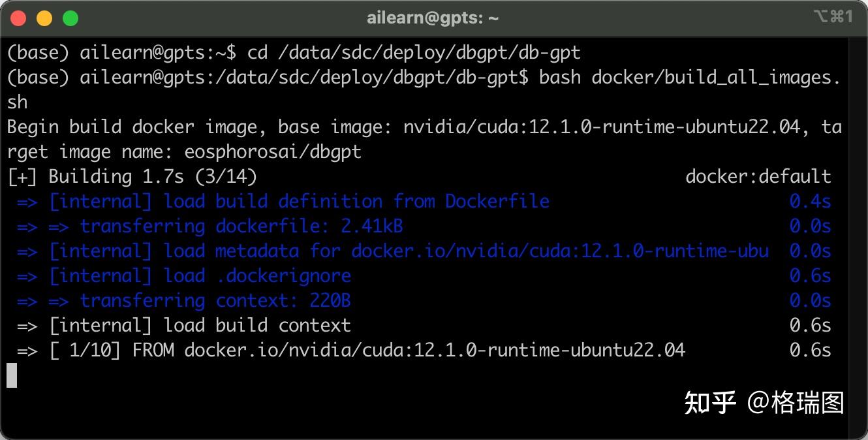
Task: Click 'load build definition from Dockerfile' step
Action: [x=356, y=201]
